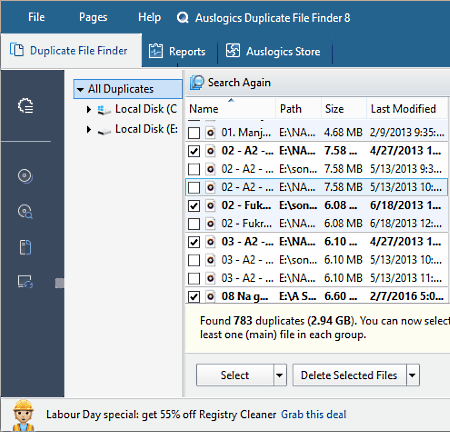Sort by the Path column header

click(x=298, y=109)
